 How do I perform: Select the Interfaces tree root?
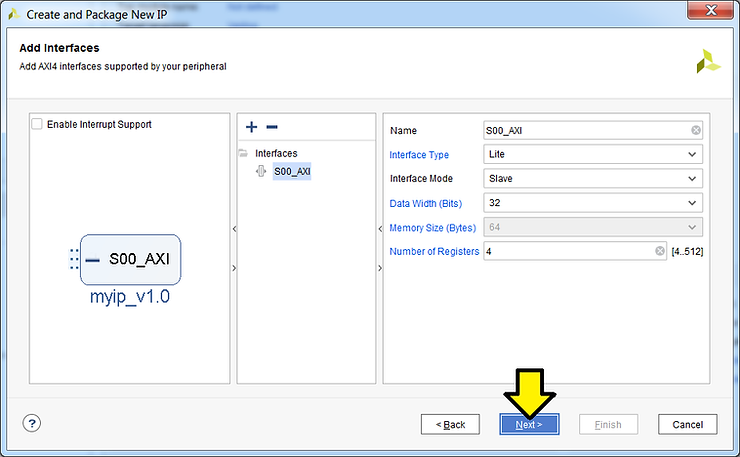(276, 153)
